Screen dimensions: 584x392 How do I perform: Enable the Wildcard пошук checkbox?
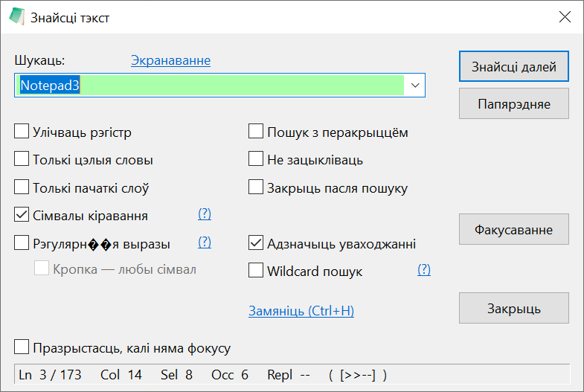pyautogui.click(x=256, y=271)
